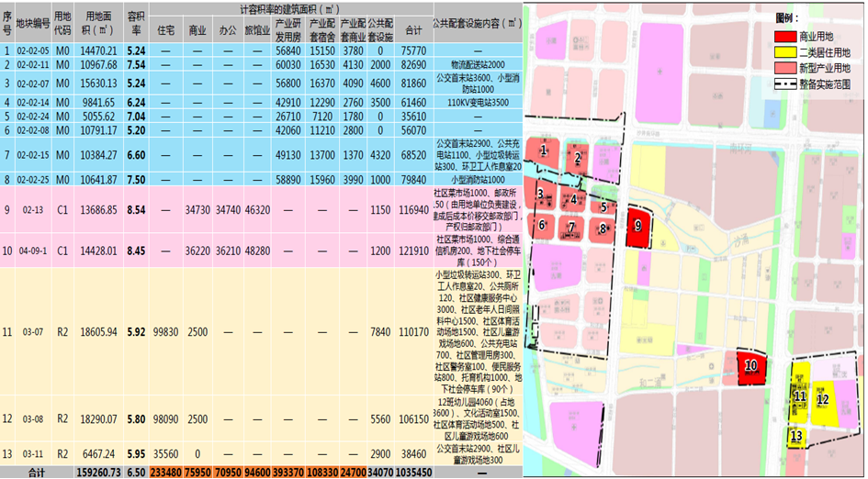Click the 公共配套设施内容 column header
Viewport: 868px width, 479px height.
pos(478,23)
